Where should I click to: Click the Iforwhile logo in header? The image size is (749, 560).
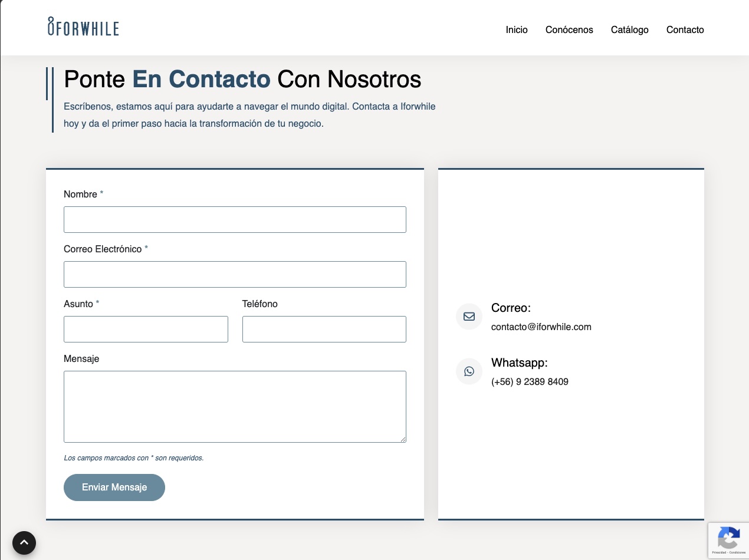83,27
